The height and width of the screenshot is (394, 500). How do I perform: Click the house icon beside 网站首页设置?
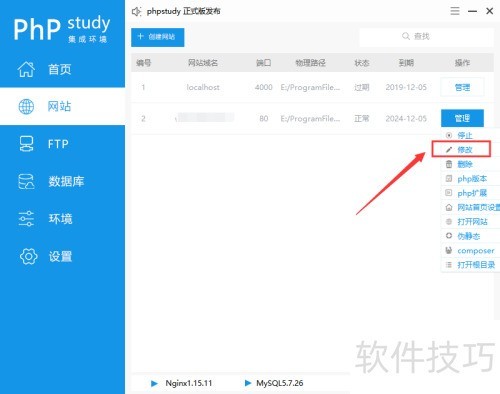pyautogui.click(x=449, y=207)
